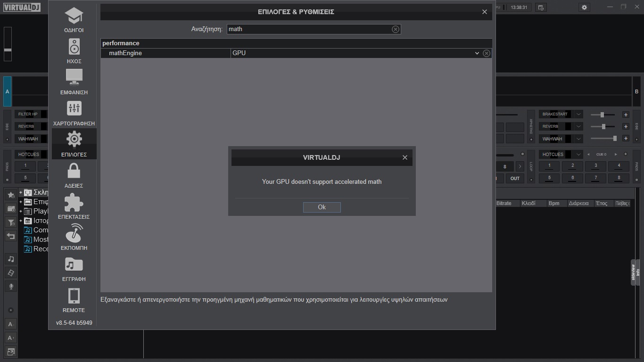This screenshot has height=362, width=644.
Task: Open the ΕΠΕΚΤΑΣΕΙΣ extensions puzzle icon
Action: 74,206
